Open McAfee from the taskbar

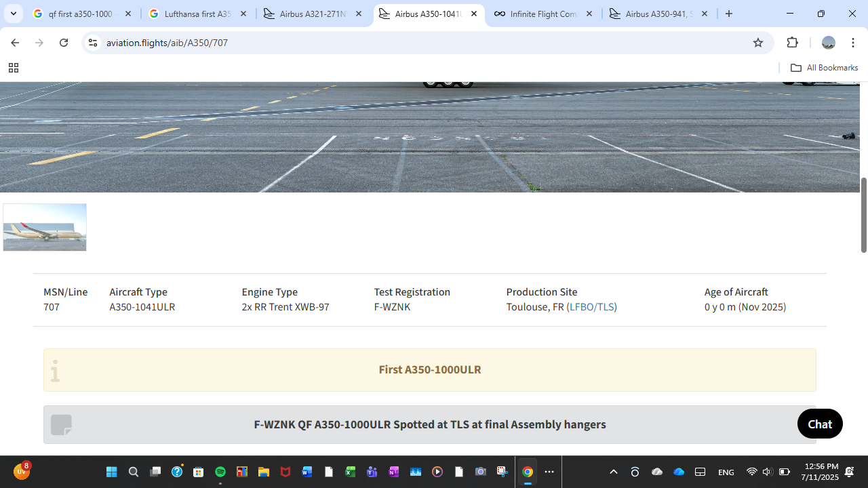(x=285, y=472)
